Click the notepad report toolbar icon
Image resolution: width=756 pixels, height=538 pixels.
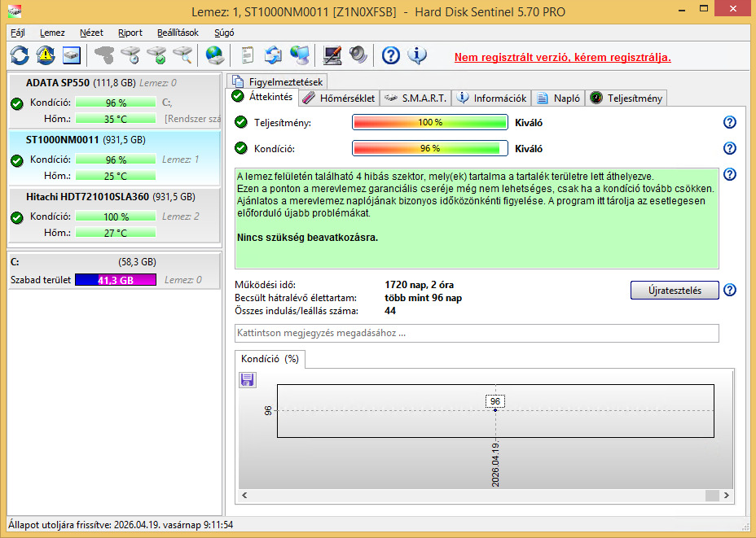point(248,55)
